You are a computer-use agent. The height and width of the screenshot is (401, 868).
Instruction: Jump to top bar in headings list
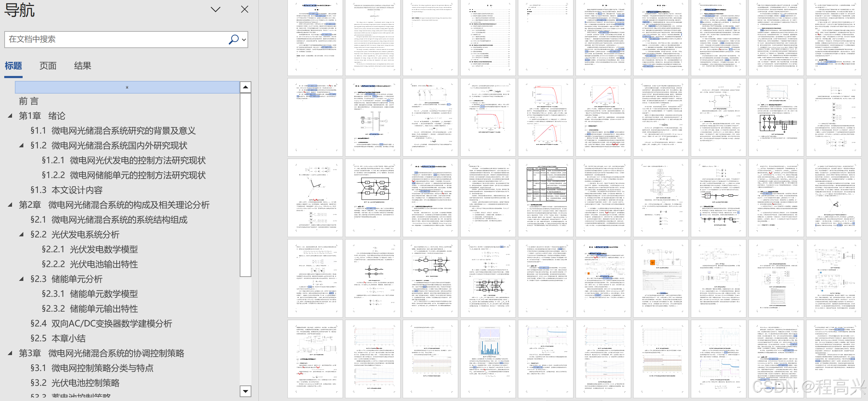[127, 87]
